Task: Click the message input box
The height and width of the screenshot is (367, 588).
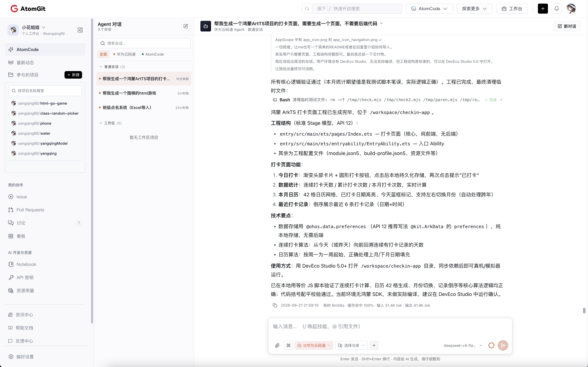Action: tap(390, 327)
